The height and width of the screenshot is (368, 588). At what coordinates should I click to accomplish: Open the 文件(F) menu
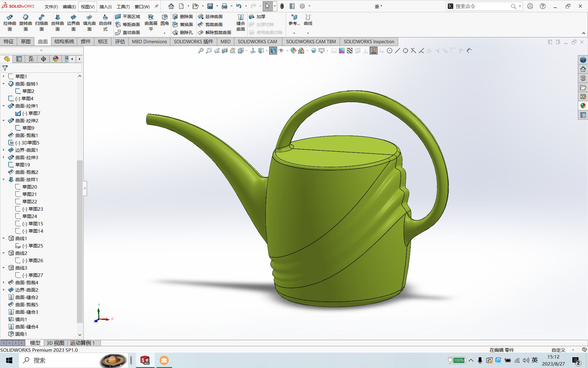(x=51, y=7)
